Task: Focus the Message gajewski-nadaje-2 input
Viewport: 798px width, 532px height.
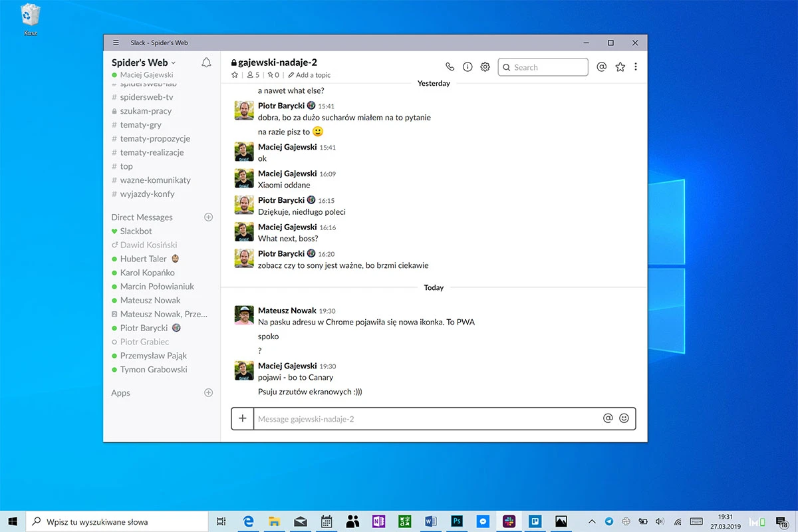Action: pos(426,419)
